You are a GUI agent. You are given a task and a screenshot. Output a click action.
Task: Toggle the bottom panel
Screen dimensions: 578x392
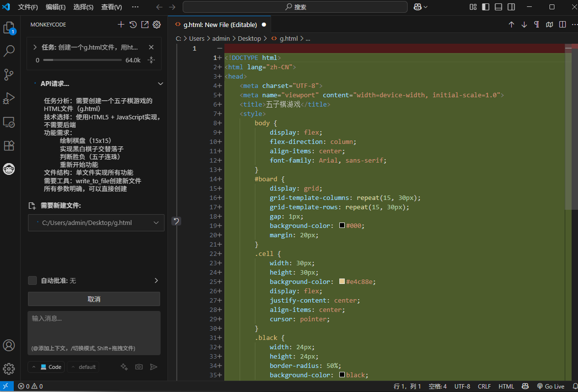click(x=498, y=7)
